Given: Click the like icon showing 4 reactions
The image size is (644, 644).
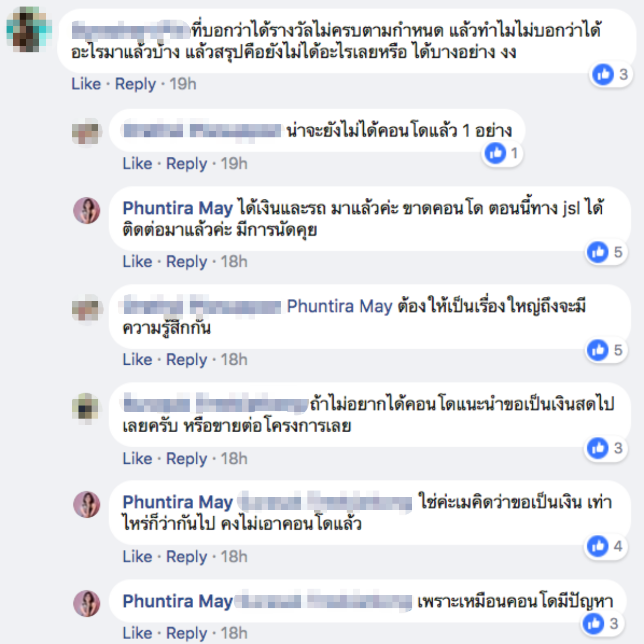Looking at the screenshot, I should tap(598, 546).
